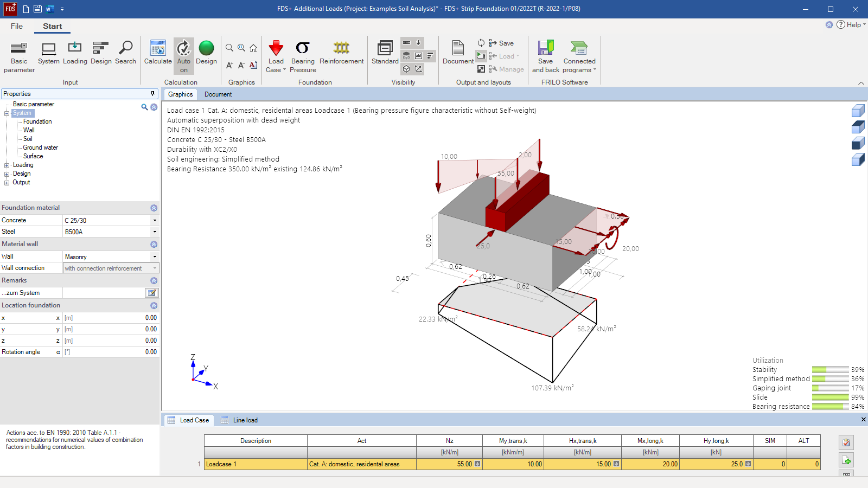Open the Steel grade dropdown
Image resolution: width=868 pixels, height=488 pixels.
(155, 232)
